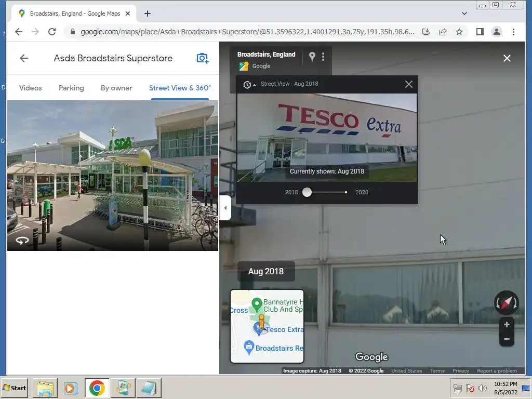532x399 pixels.
Task: Open the United States region link
Action: pyautogui.click(x=406, y=371)
